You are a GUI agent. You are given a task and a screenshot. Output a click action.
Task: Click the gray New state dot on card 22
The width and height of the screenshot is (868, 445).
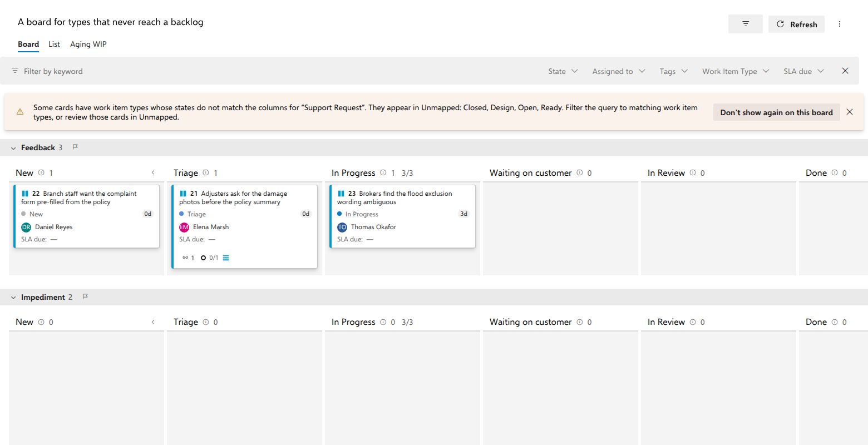coord(23,214)
